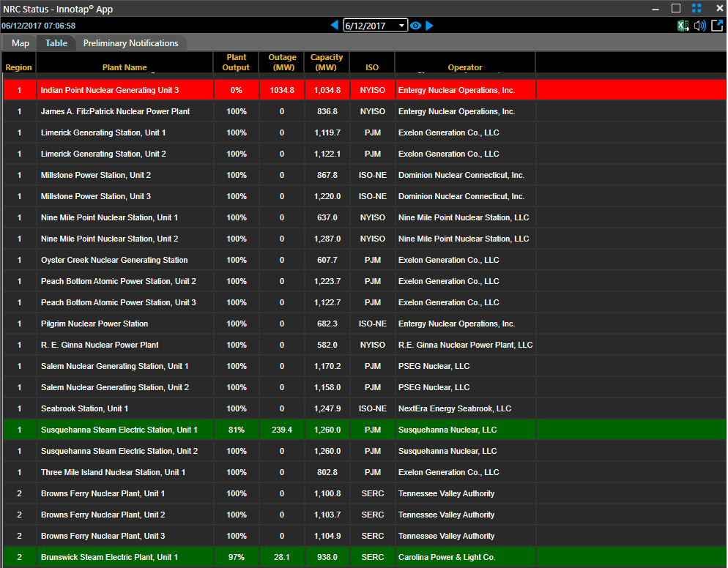Toggle the eye watch icon beside the date

point(415,26)
